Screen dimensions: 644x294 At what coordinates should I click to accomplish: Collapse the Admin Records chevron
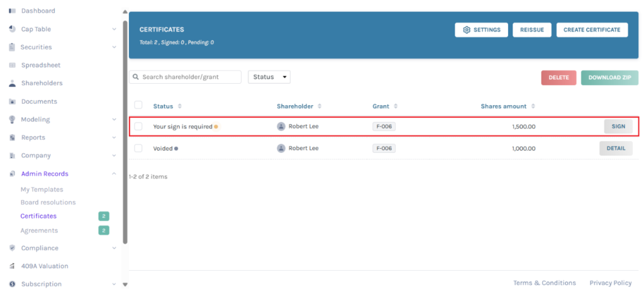(114, 174)
